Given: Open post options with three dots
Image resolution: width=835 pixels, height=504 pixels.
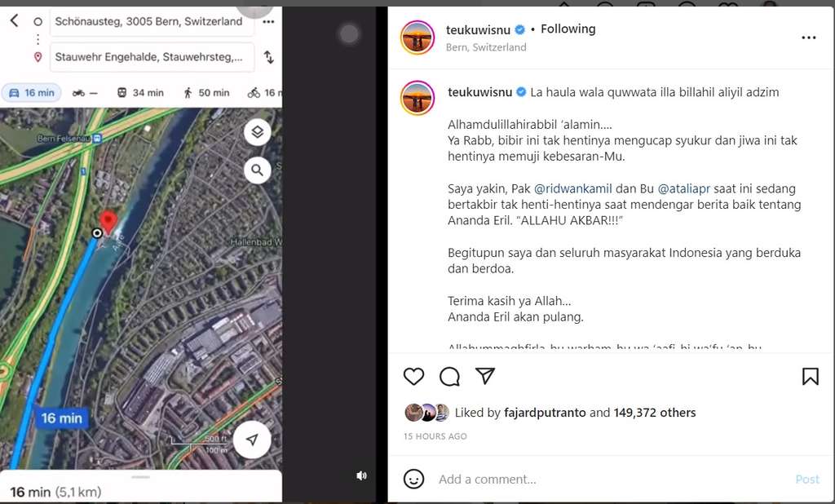Looking at the screenshot, I should click(808, 38).
